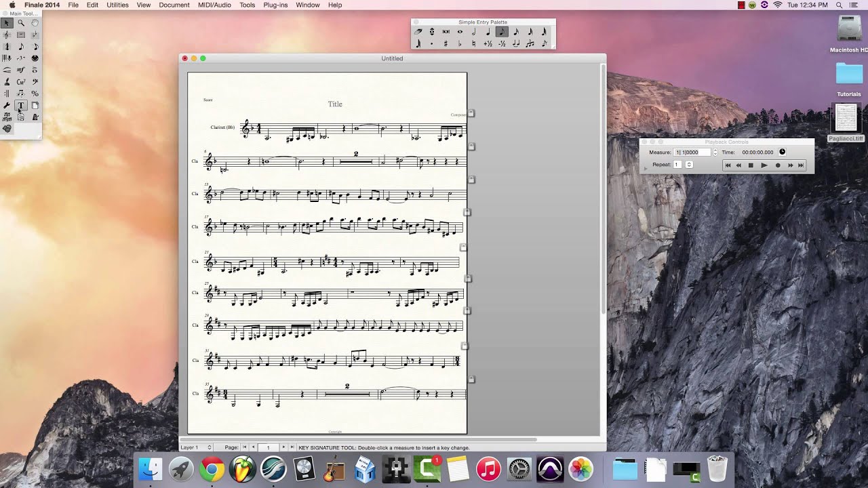This screenshot has width=868, height=488.
Task: Choose the half note duration
Action: 474,32
